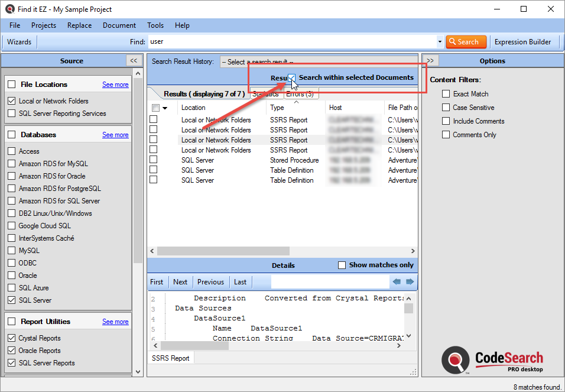Enable Case Sensitive filter
This screenshot has width=565, height=392.
[x=446, y=108]
